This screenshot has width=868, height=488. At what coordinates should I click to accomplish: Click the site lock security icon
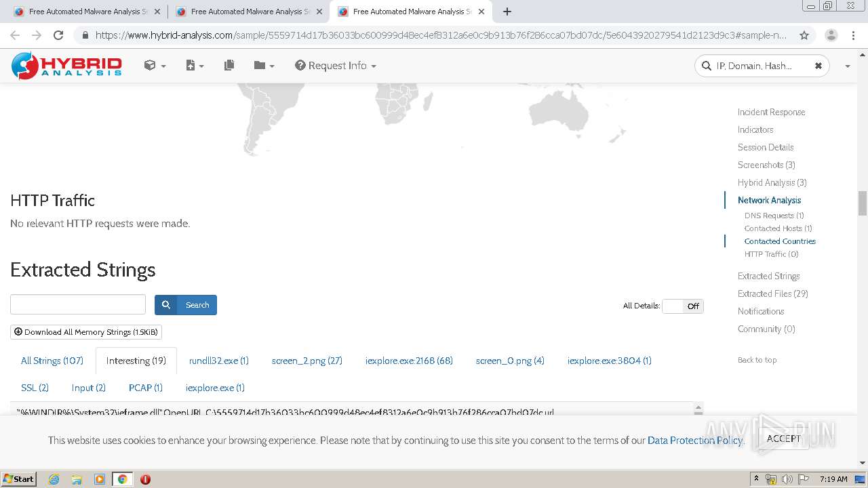click(x=85, y=35)
